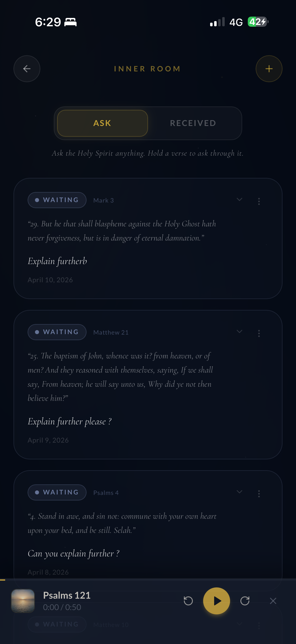
Task: Dismiss the Psalms 121 audio player
Action: [x=273, y=601]
